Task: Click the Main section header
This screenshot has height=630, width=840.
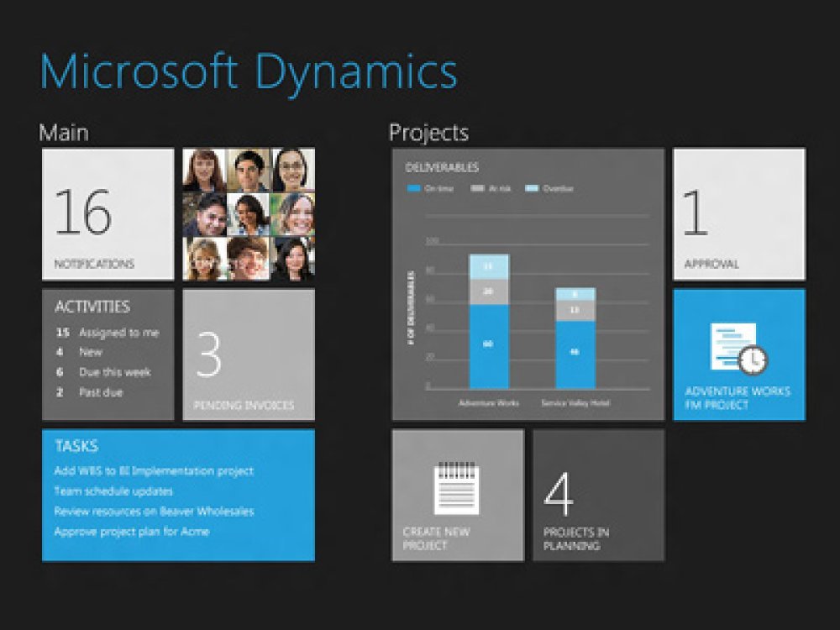Action: [x=64, y=133]
